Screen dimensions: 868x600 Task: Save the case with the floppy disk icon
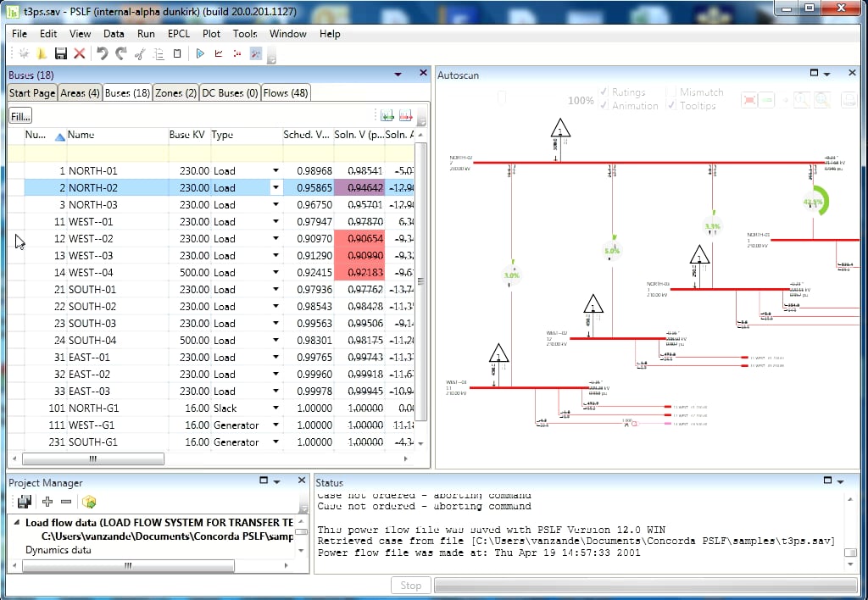click(61, 53)
